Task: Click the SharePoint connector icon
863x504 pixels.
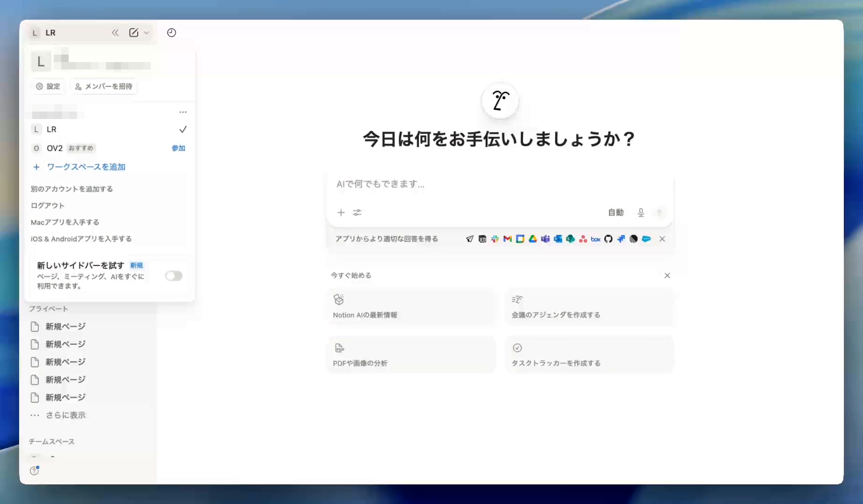Action: pyautogui.click(x=571, y=239)
